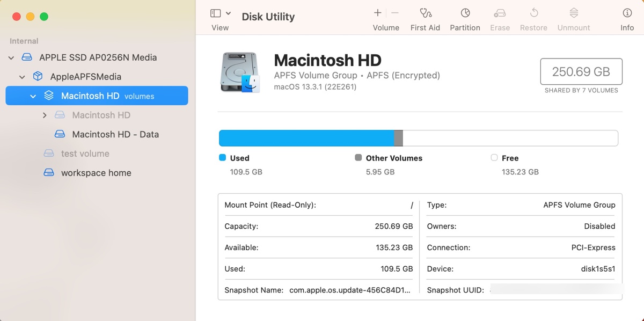
Task: Click the First Aid stethoscope icon
Action: tap(425, 13)
